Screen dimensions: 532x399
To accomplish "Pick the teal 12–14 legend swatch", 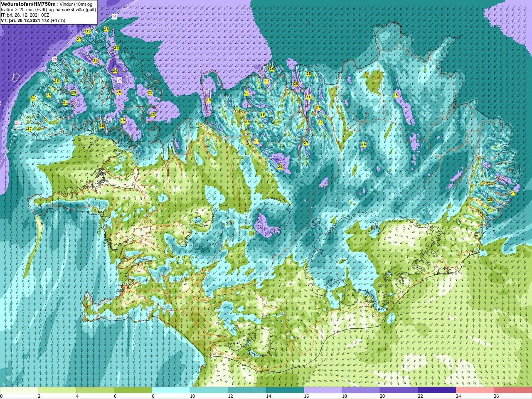I will pos(247,390).
